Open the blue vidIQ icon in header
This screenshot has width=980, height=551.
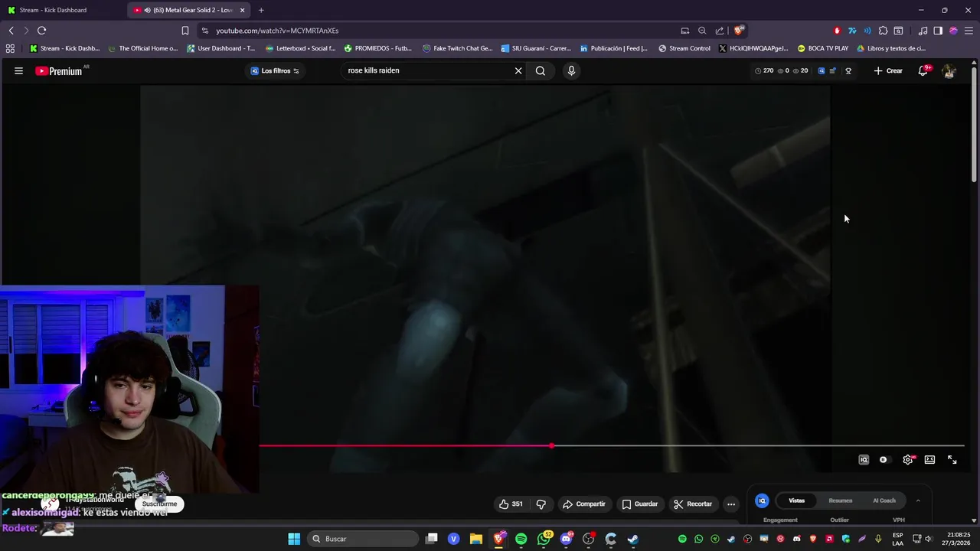pos(822,70)
